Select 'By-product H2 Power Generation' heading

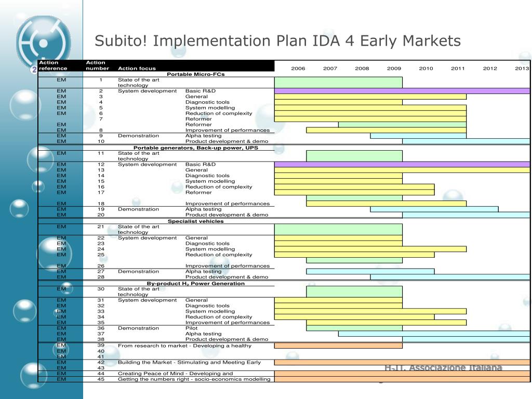coord(196,284)
